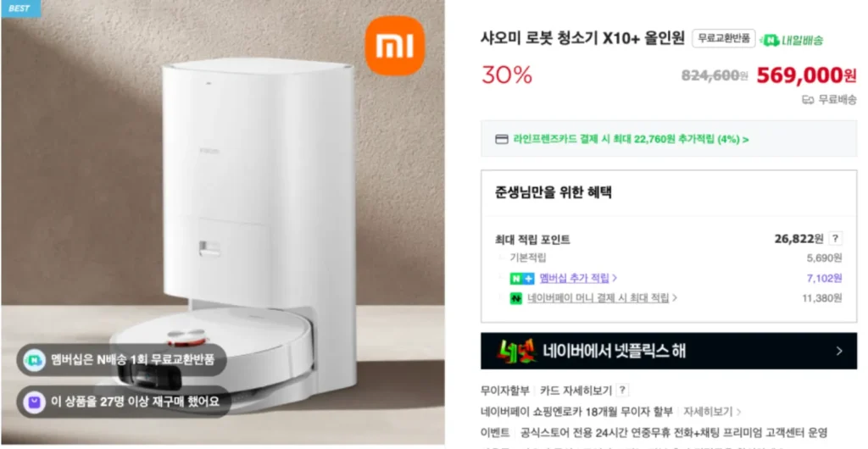This screenshot has width=868, height=449.
Task: Click the question mark next to 카드 자세히보기
Action: 622,390
